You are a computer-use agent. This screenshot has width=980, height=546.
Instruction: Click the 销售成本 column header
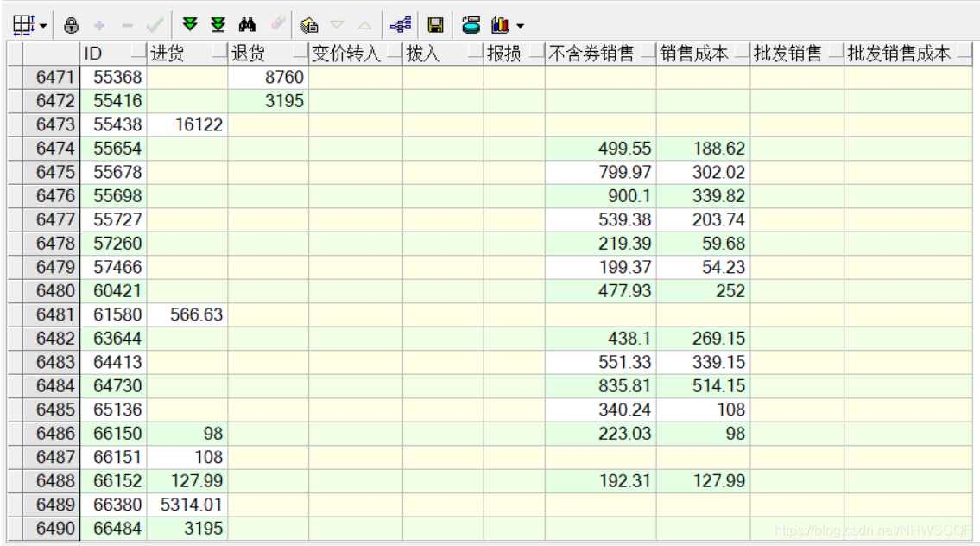[703, 54]
